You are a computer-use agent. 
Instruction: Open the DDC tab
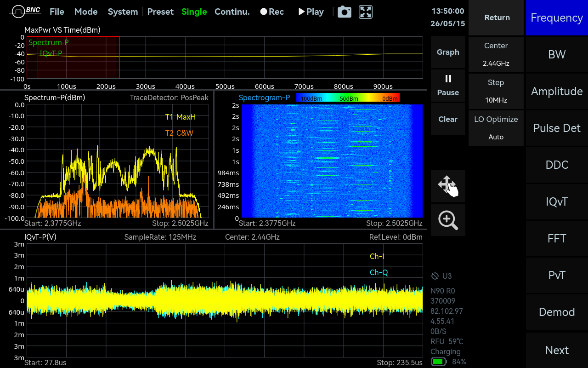click(557, 165)
